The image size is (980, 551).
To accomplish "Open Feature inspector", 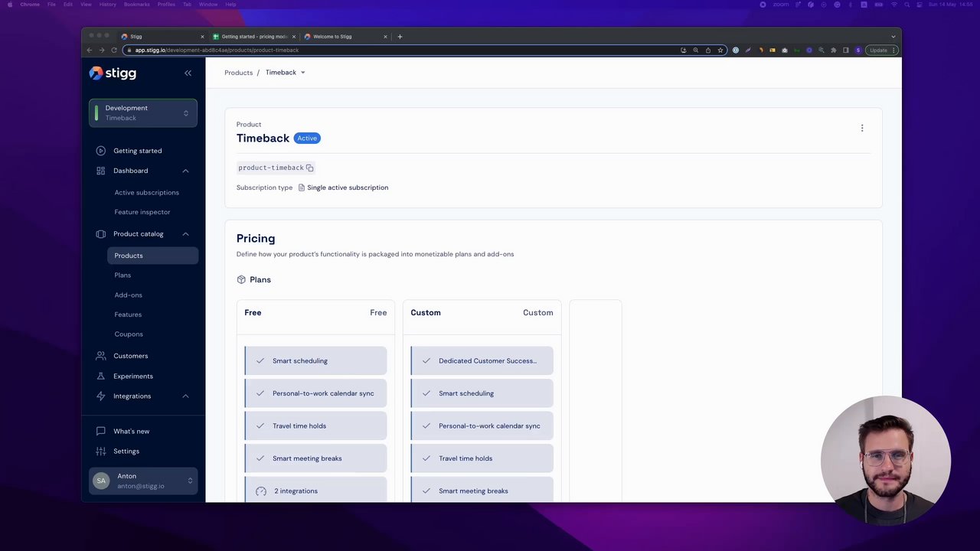I will coord(142,212).
